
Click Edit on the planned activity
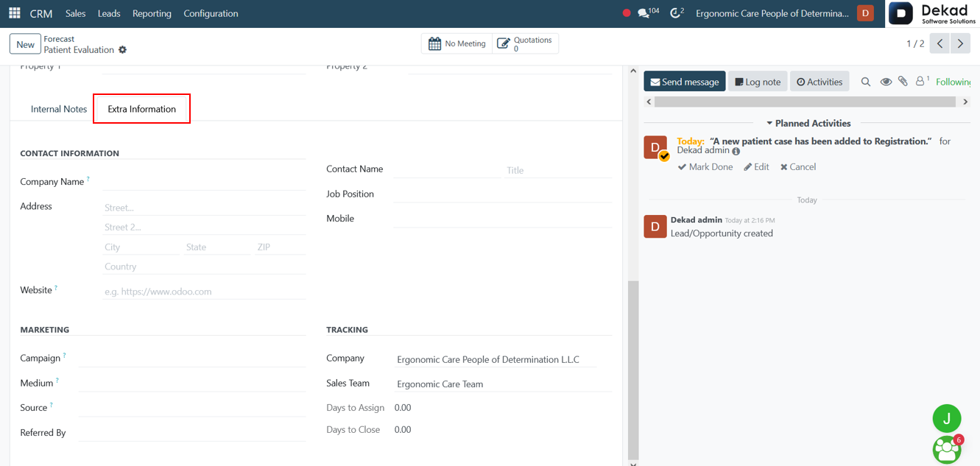pyautogui.click(x=756, y=167)
